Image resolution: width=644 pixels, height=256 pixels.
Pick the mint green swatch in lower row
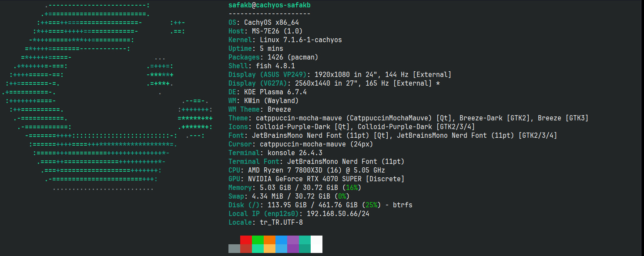(258, 249)
